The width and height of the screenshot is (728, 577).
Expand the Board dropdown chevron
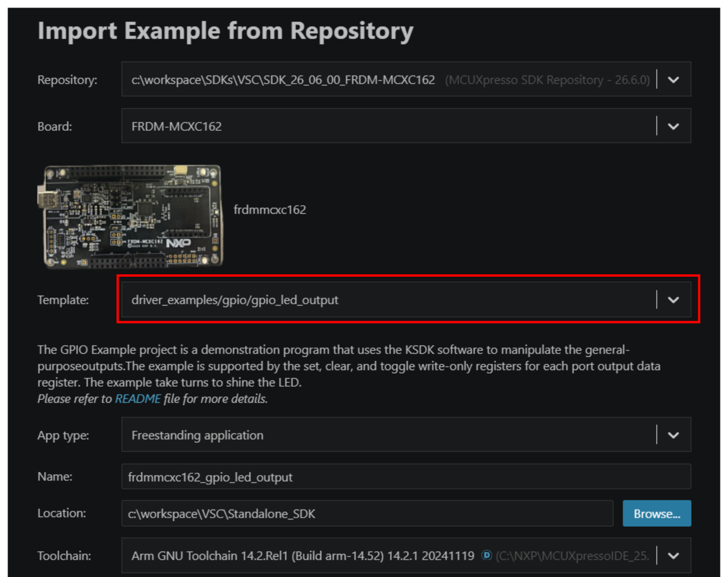point(673,126)
